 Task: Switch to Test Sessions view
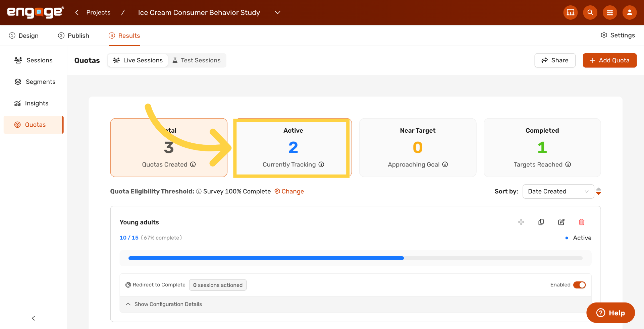click(197, 60)
